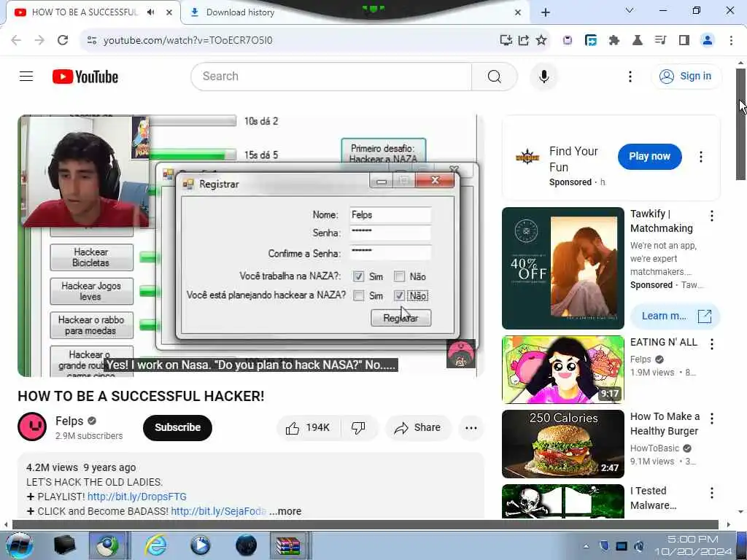
Task: Open Windows Media Player from the taskbar
Action: (200, 545)
